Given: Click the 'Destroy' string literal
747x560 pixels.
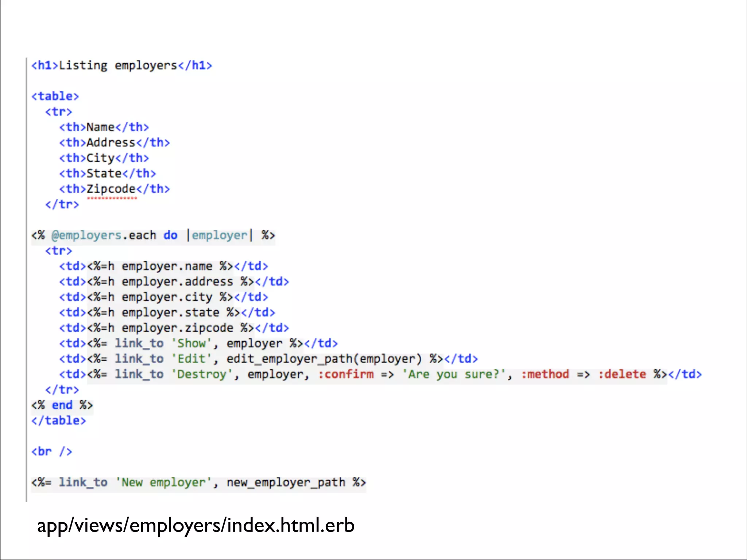Looking at the screenshot, I should point(202,374).
